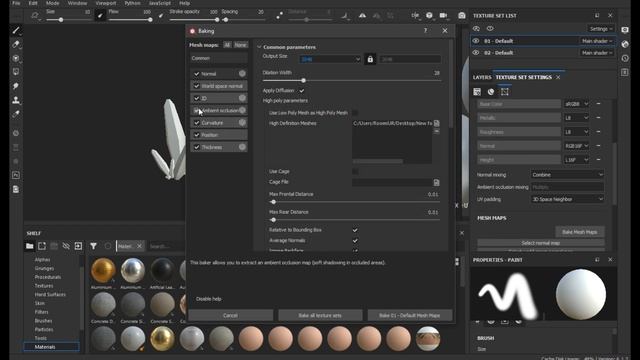This screenshot has height=360, width=640.
Task: Click the texture set settings channels icon
Action: click(477, 92)
